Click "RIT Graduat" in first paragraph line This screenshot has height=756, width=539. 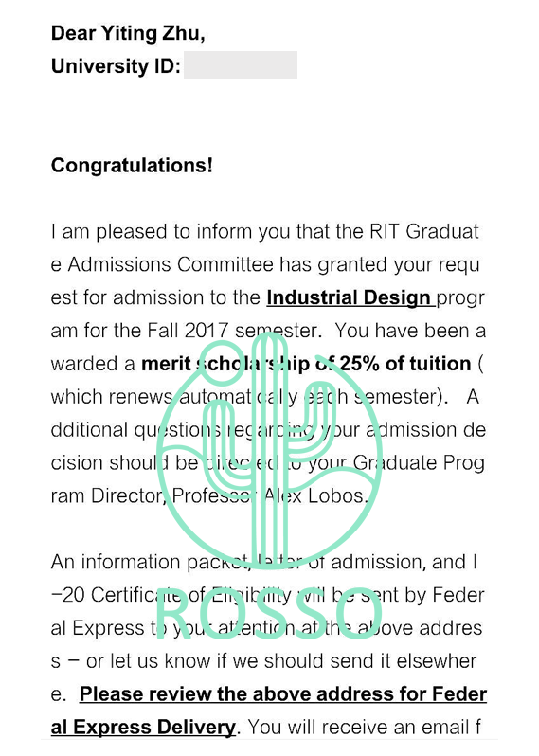pos(424,231)
